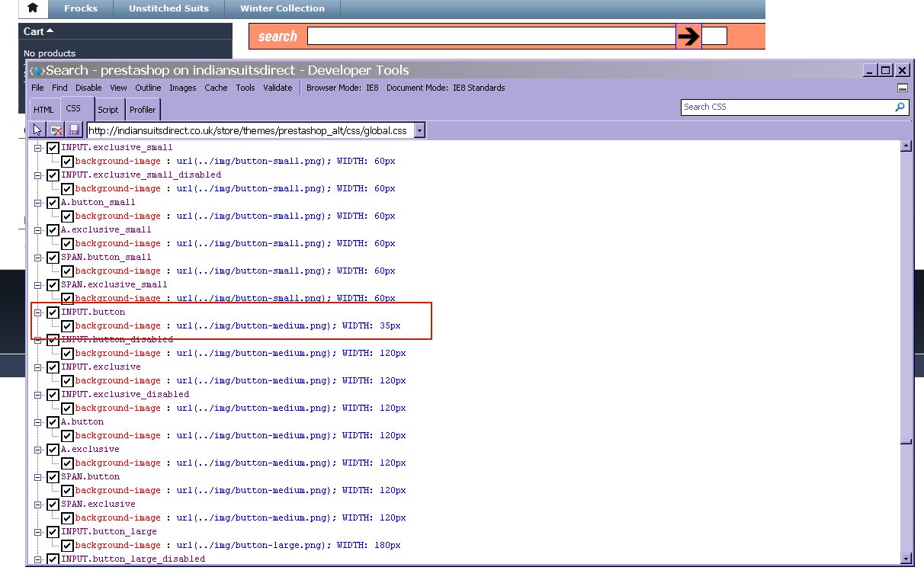Select the INPUT.button_large_disabled selector text

pos(133,559)
